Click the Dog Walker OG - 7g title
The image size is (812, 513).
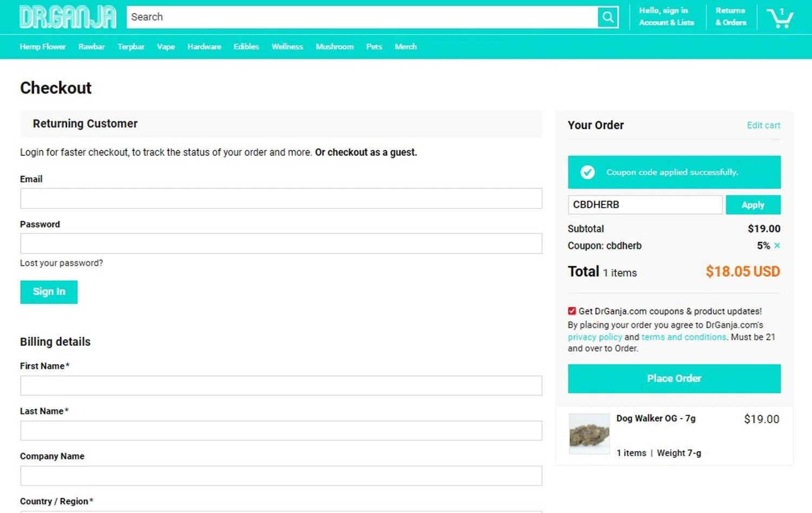point(656,418)
